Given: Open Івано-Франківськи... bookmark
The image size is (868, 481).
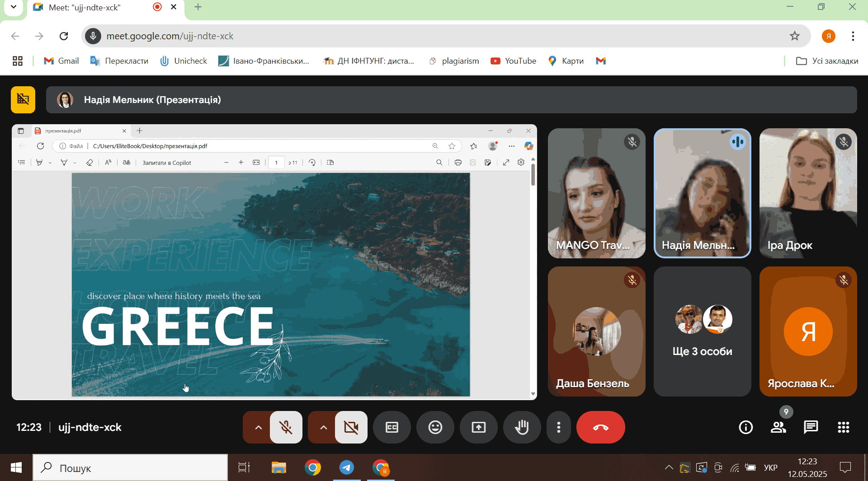Looking at the screenshot, I should coord(264,61).
